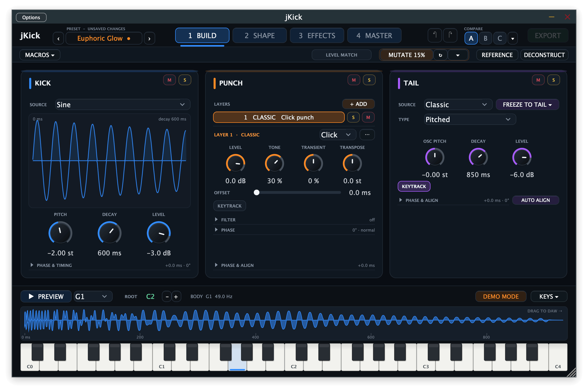This screenshot has height=391, width=588.
Task: Open the MACROS dropdown
Action: point(40,55)
